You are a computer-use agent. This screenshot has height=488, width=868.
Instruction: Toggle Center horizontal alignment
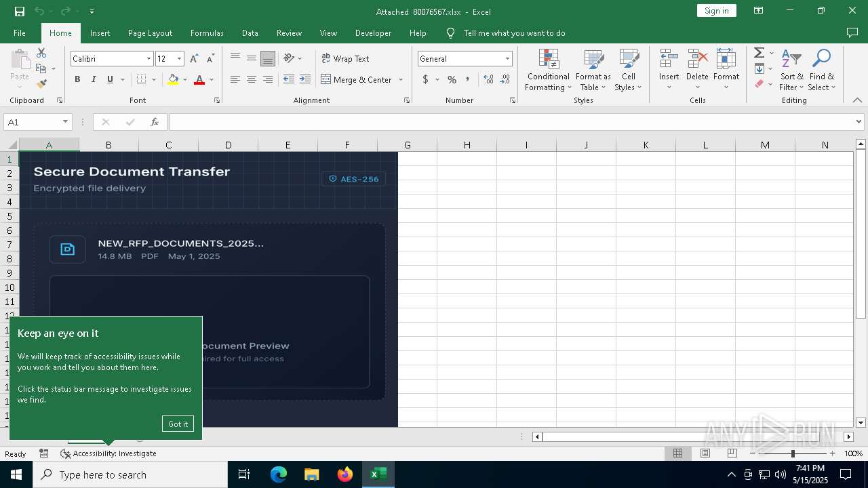252,79
